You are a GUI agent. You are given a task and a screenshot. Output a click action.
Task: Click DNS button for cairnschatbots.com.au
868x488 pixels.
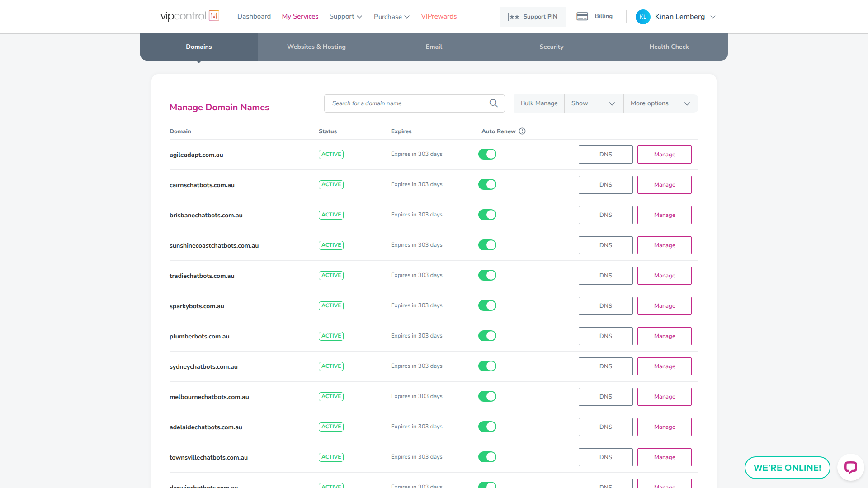(x=605, y=185)
